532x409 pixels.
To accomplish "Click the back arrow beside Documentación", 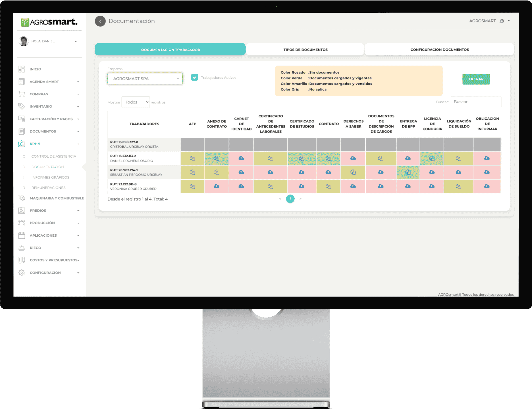I will [x=100, y=21].
